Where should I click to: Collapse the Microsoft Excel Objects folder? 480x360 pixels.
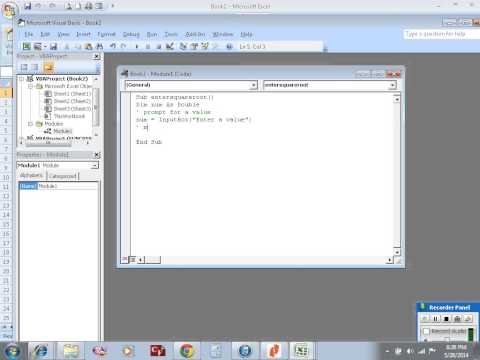[x=31, y=86]
